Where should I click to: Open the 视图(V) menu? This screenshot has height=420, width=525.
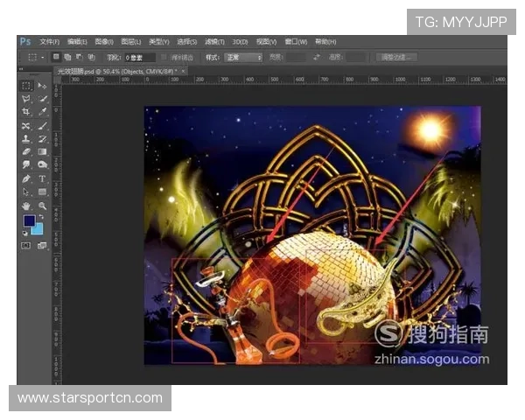click(x=267, y=42)
